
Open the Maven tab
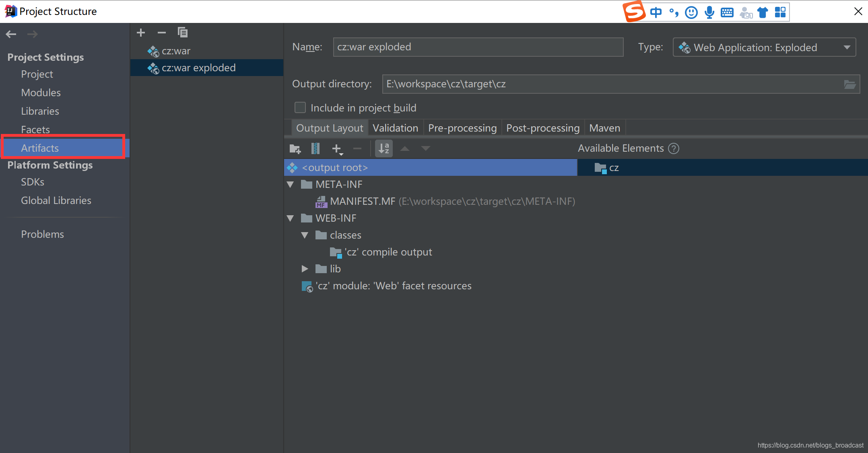pyautogui.click(x=604, y=128)
